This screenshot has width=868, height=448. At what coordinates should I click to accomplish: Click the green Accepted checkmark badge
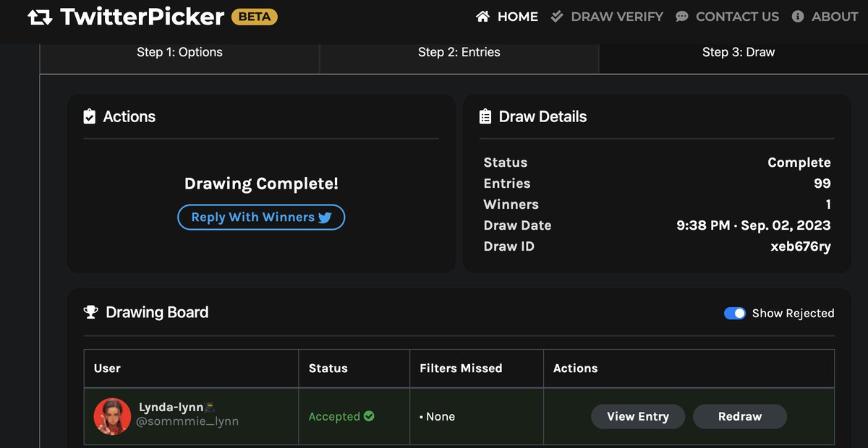pyautogui.click(x=369, y=416)
